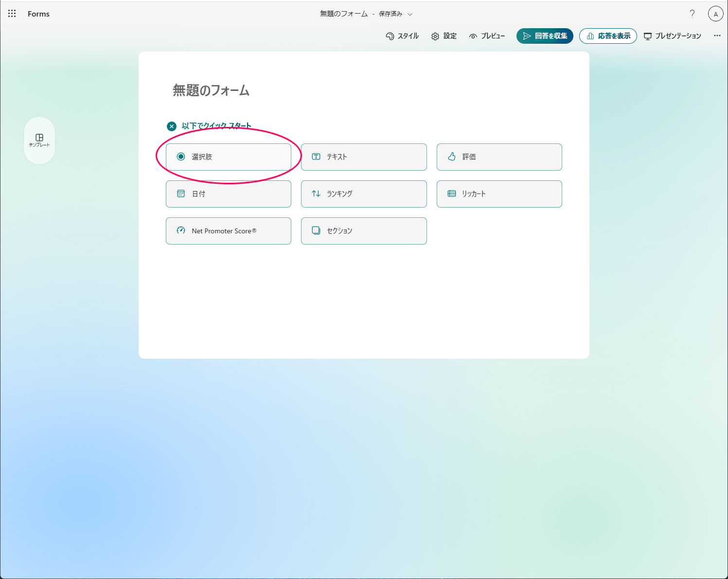This screenshot has width=728, height=579.
Task: Preview the form via プレビュー eye icon
Action: pos(487,35)
